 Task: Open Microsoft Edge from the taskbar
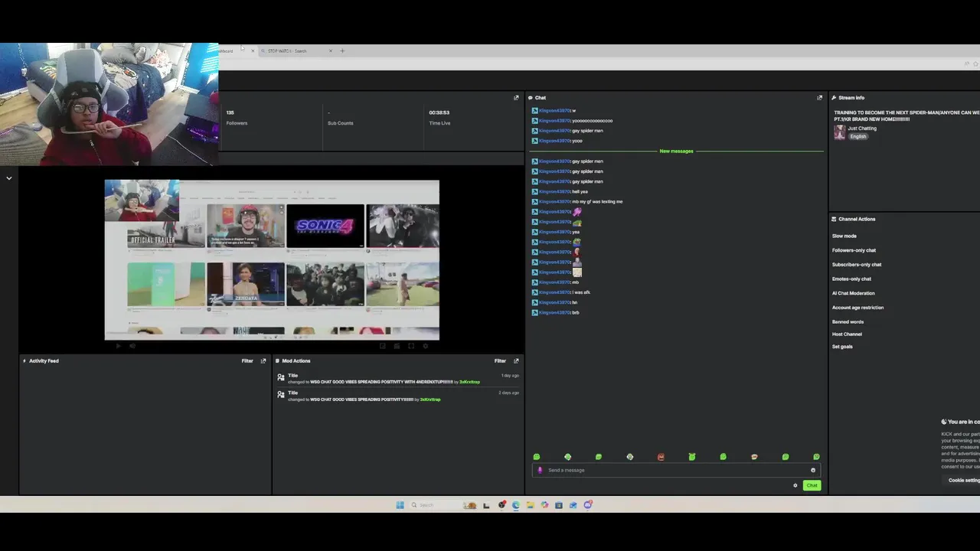pos(516,505)
